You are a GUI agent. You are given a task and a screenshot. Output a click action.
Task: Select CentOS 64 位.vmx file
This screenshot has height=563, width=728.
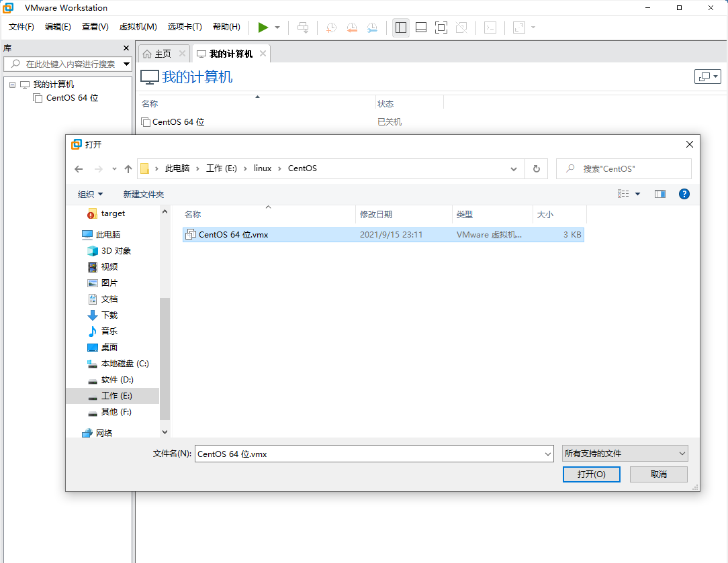click(383, 235)
